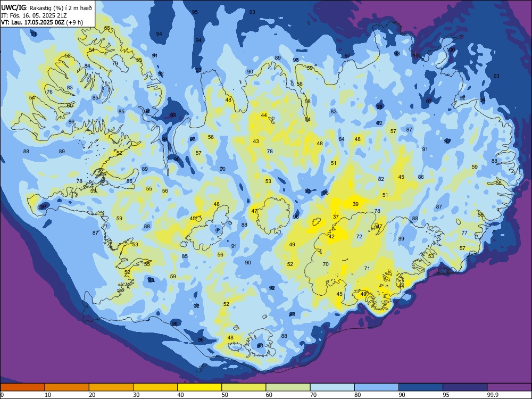Click the map value 79 in the Westfjords

[115, 63]
